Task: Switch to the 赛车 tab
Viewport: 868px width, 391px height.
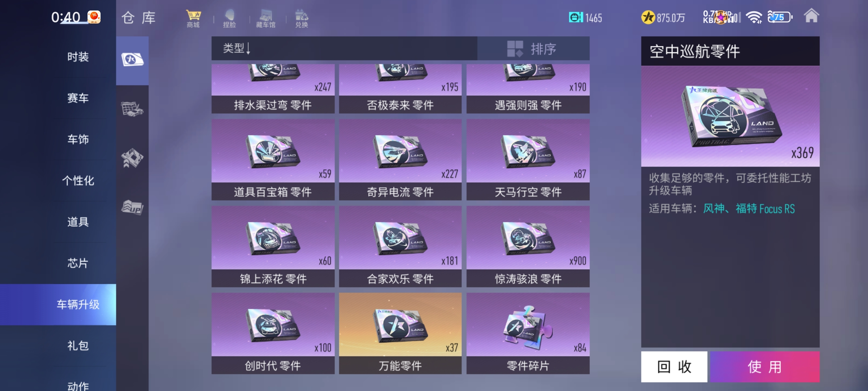Action: pyautogui.click(x=78, y=98)
